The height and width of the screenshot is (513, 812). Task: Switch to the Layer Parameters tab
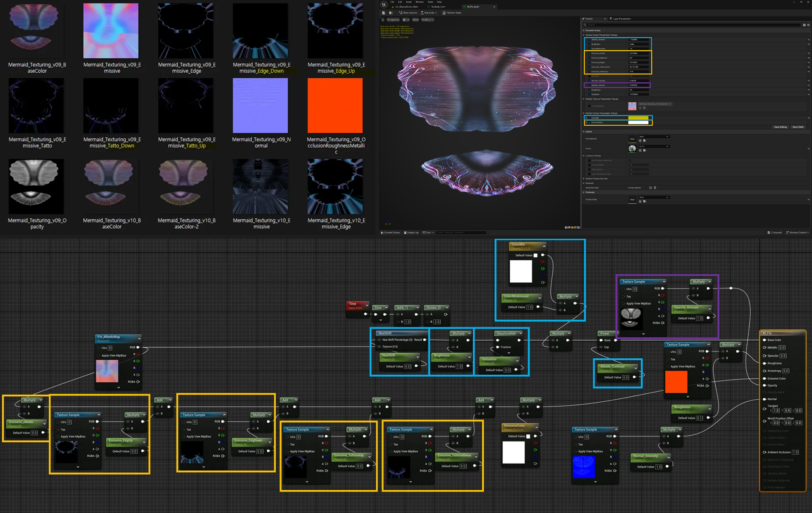620,19
